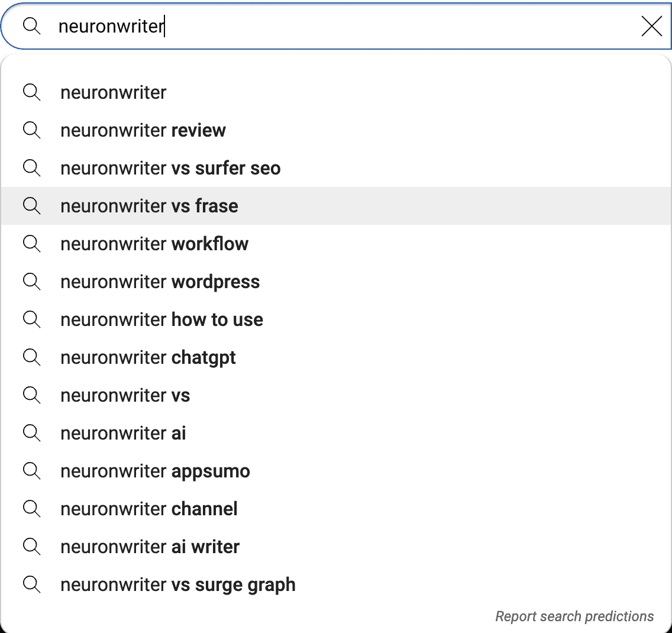Click the magnifier icon beside "neuronwriter review"
This screenshot has height=633, width=672.
point(32,130)
